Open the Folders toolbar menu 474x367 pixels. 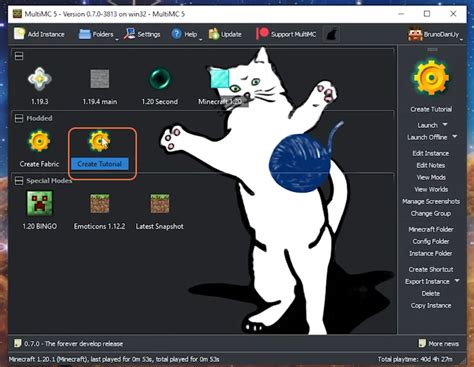tap(98, 34)
